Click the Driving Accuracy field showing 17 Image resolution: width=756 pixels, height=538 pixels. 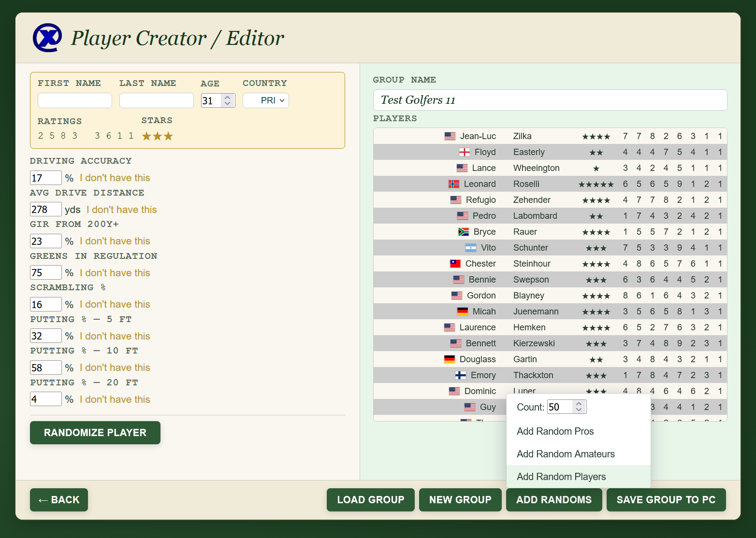(x=46, y=178)
